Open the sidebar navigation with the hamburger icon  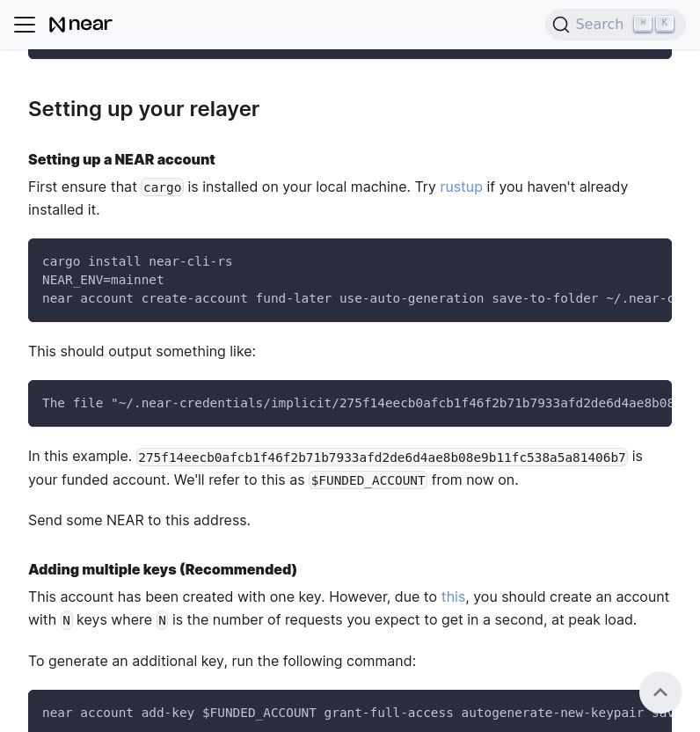point(25,25)
